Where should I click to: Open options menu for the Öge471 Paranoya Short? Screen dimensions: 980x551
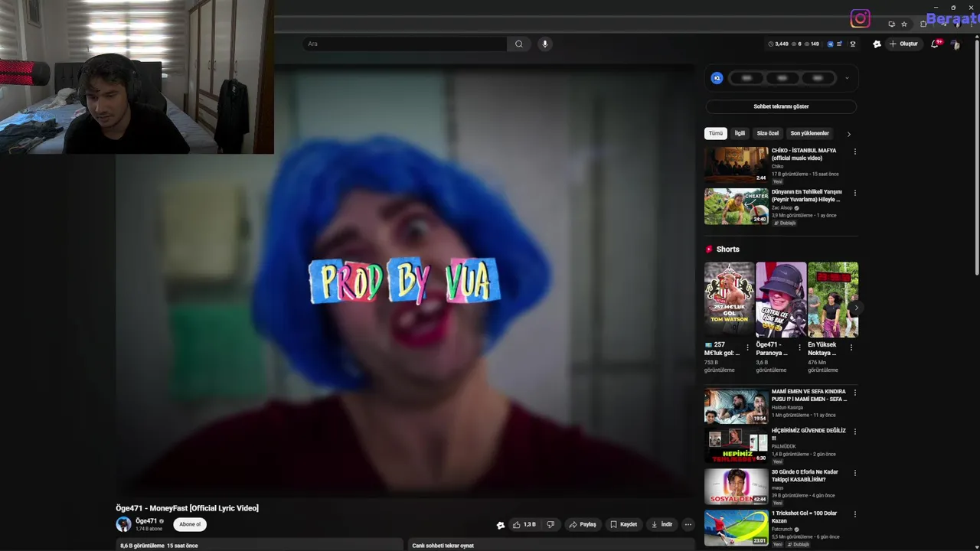(799, 347)
